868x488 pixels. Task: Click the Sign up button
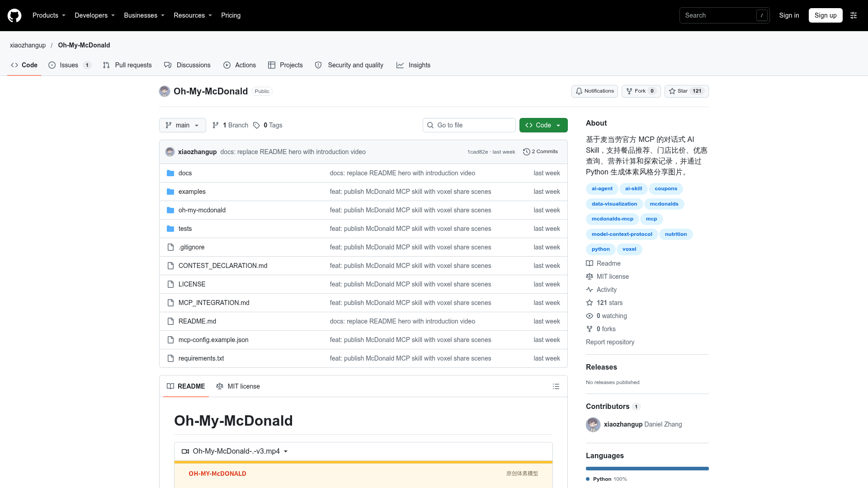(x=826, y=15)
